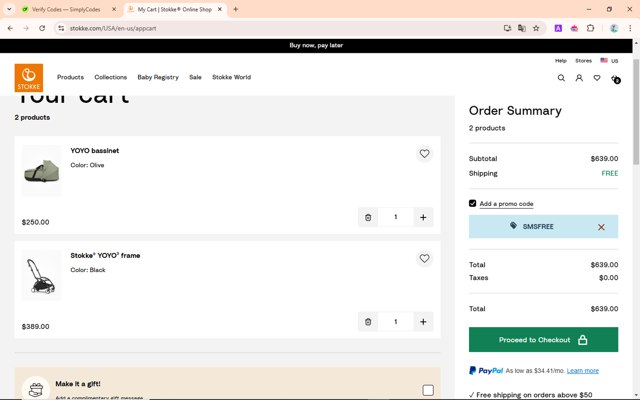
Task: Increase YOYO³ frame quantity
Action: coord(423,322)
